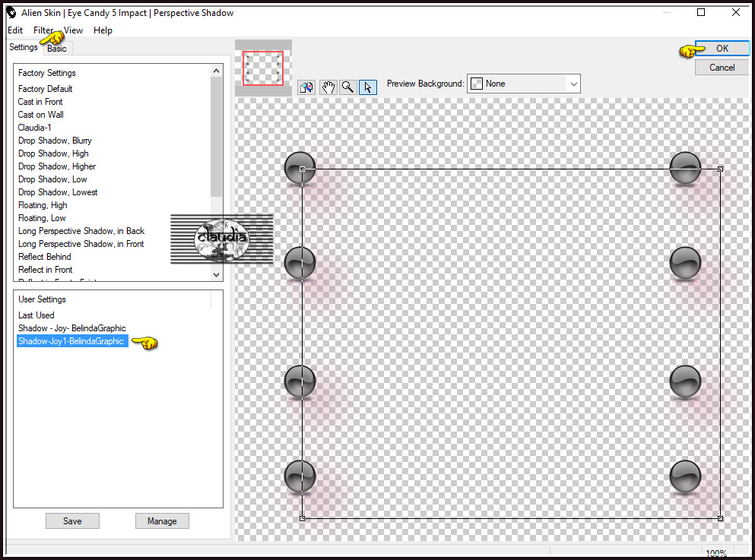This screenshot has width=755, height=560.
Task: Click the Factory Settings scrollbar thumb
Action: (x=216, y=137)
